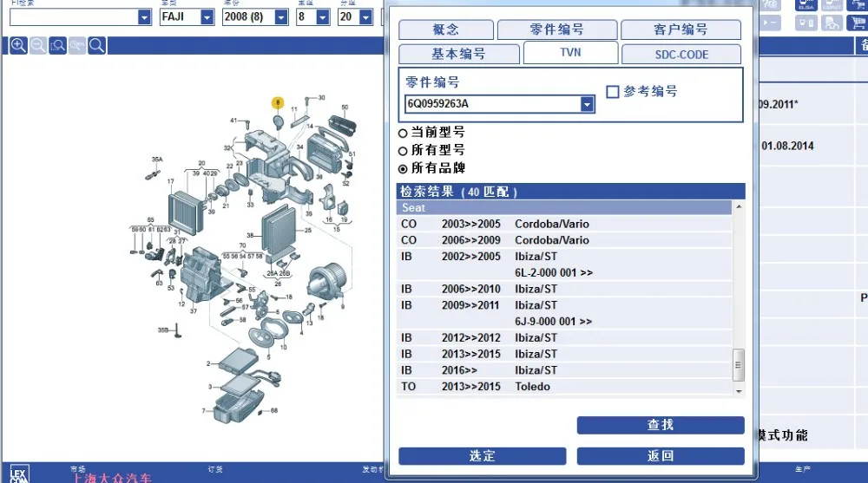Expand the FAJI model dropdown
868x483 pixels.
(x=207, y=17)
